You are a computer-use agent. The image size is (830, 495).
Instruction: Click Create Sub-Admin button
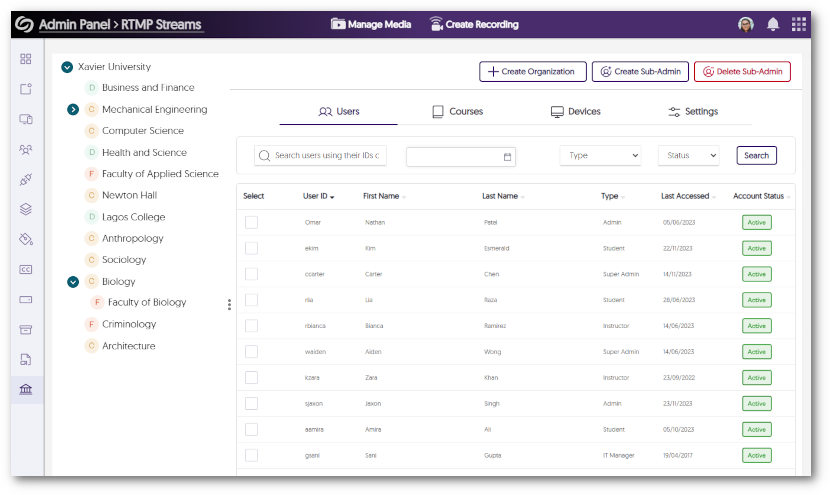640,71
